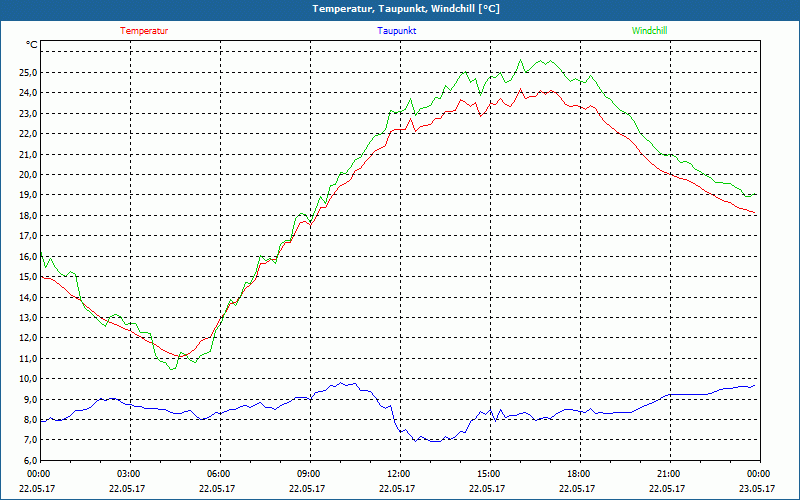The image size is (800, 500).
Task: Click the chart title Temperatur, Taupunkt, Windchill [°C]
Action: 406,9
